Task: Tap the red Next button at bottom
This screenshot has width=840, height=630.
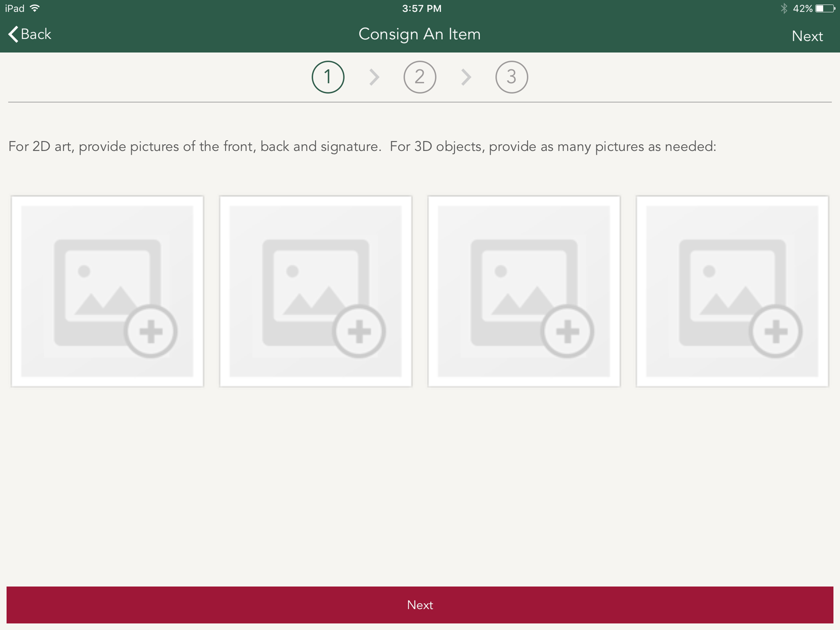Action: [420, 604]
